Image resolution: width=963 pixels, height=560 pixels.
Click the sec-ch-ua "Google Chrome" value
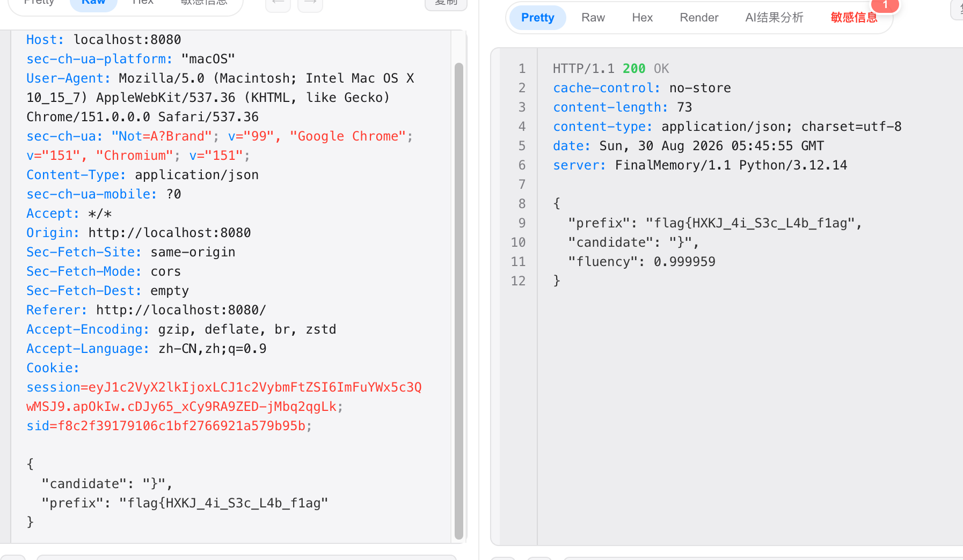point(348,136)
